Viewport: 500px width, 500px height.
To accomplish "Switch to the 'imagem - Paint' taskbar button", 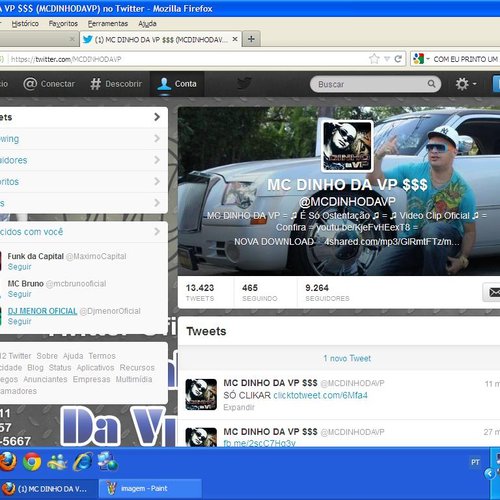I will click(150, 489).
